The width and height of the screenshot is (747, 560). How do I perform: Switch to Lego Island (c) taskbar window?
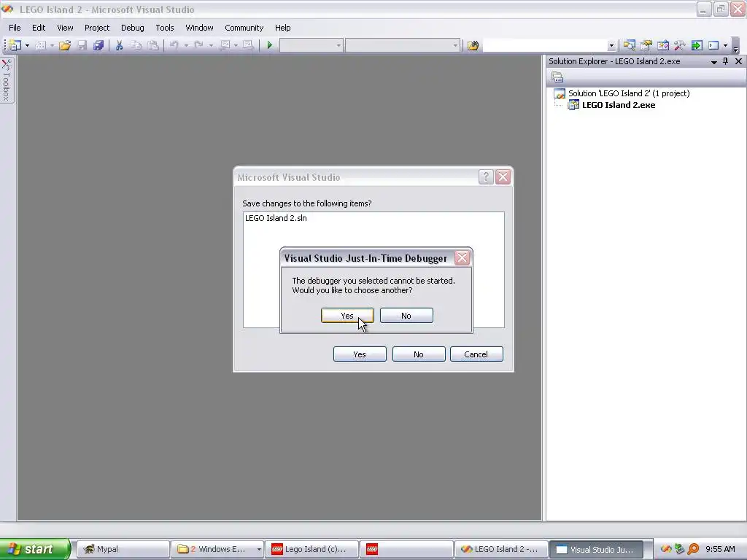click(311, 550)
